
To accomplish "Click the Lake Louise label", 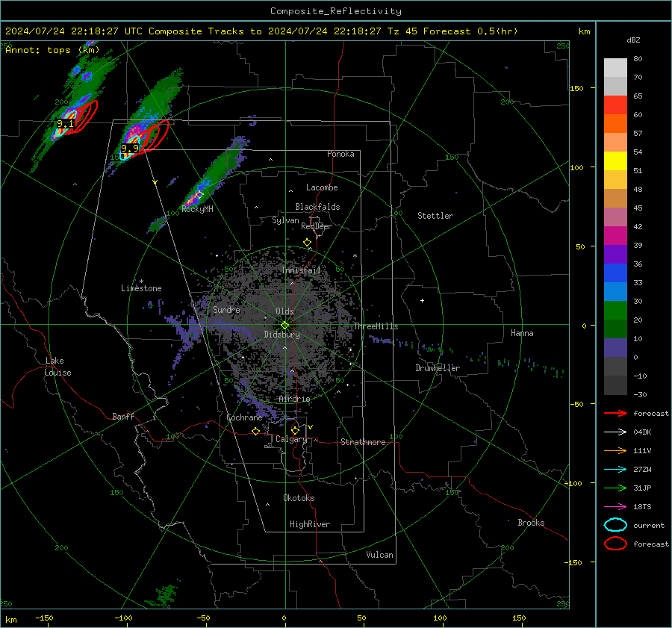I will tap(58, 367).
